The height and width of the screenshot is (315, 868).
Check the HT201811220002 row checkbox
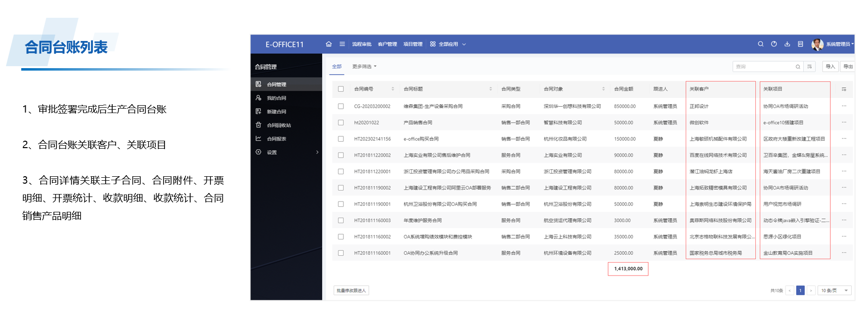click(x=341, y=155)
